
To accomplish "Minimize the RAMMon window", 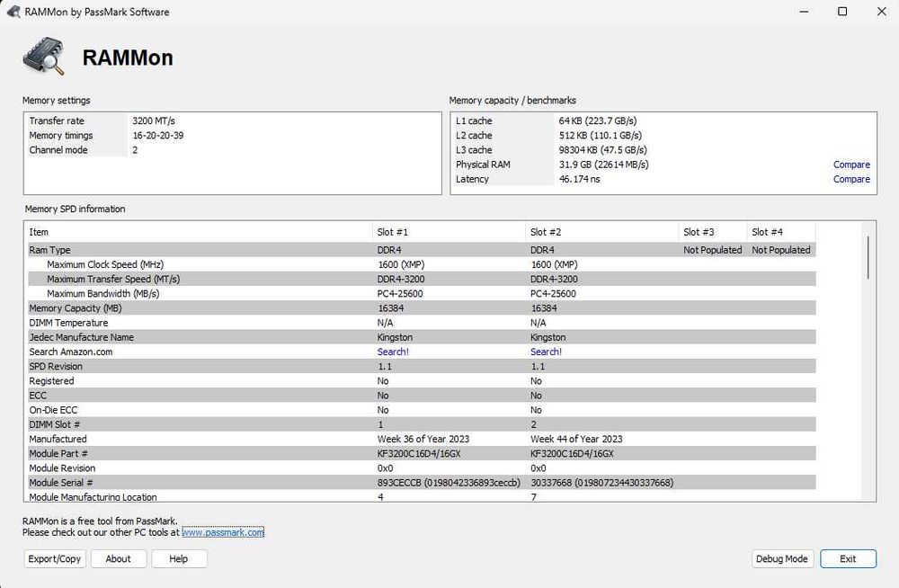I will tap(804, 12).
